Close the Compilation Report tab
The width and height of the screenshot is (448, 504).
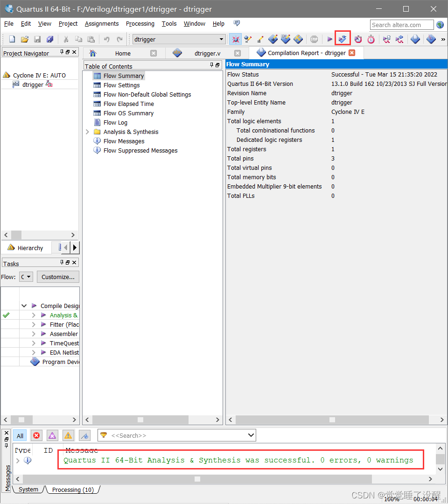point(352,53)
